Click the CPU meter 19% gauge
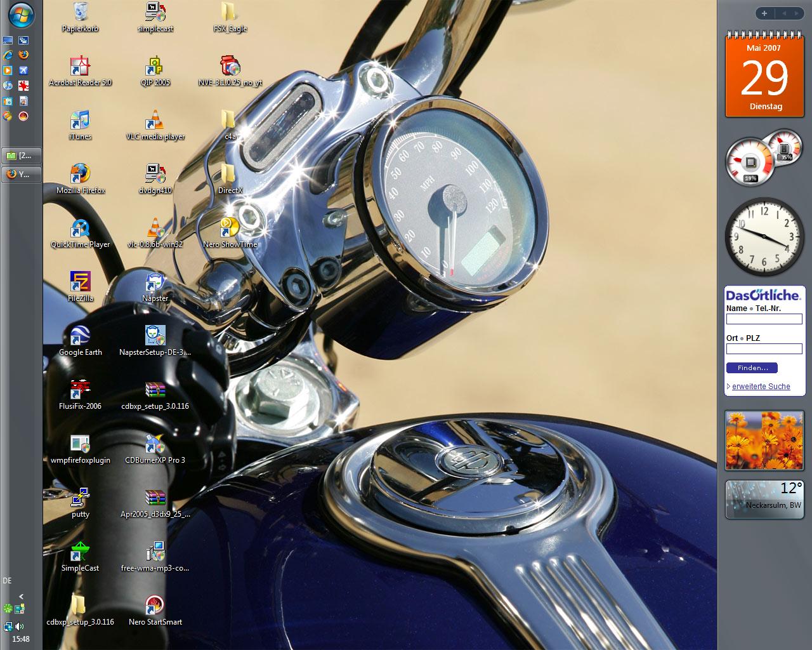 click(x=750, y=162)
